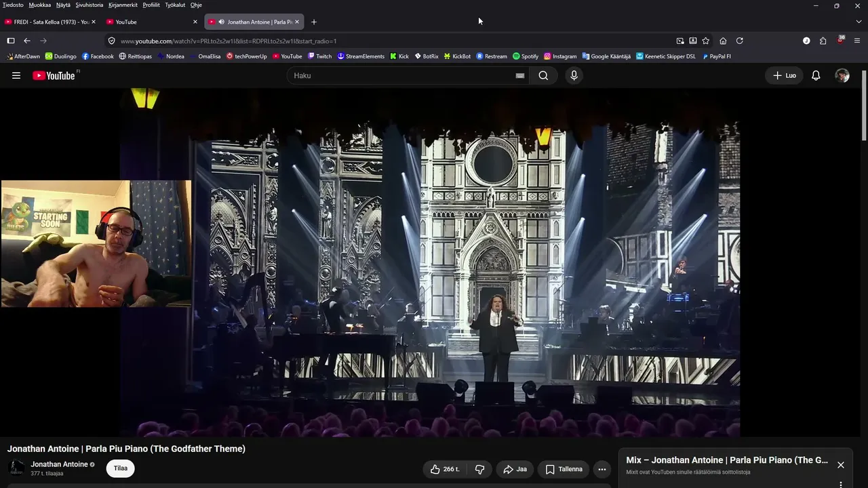Open the techPowerUp bookmark
868x488 pixels.
[247, 56]
